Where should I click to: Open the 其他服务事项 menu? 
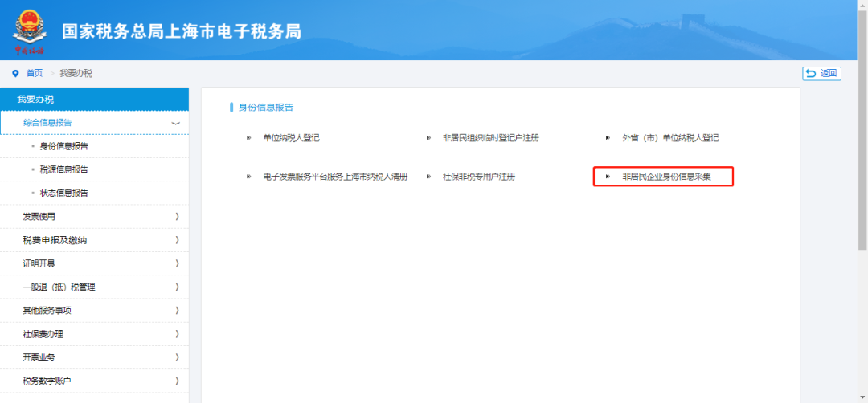94,310
